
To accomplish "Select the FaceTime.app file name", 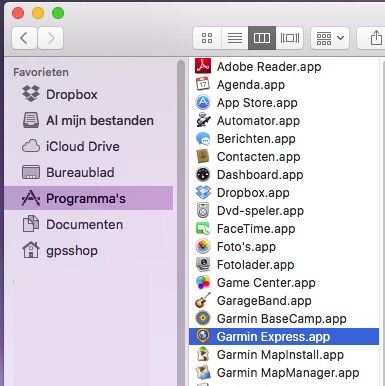I will (x=256, y=229).
